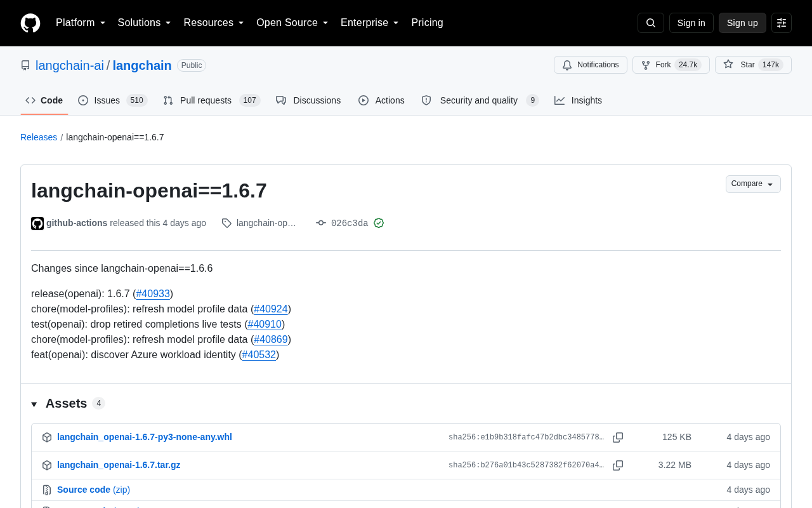Open the Resources dropdown

pyautogui.click(x=214, y=23)
